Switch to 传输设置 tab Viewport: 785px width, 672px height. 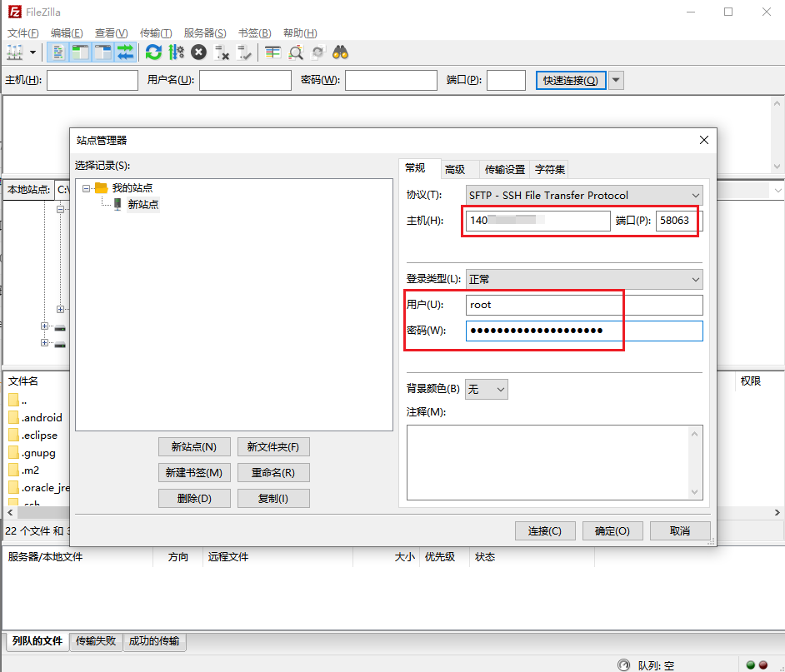tap(505, 170)
